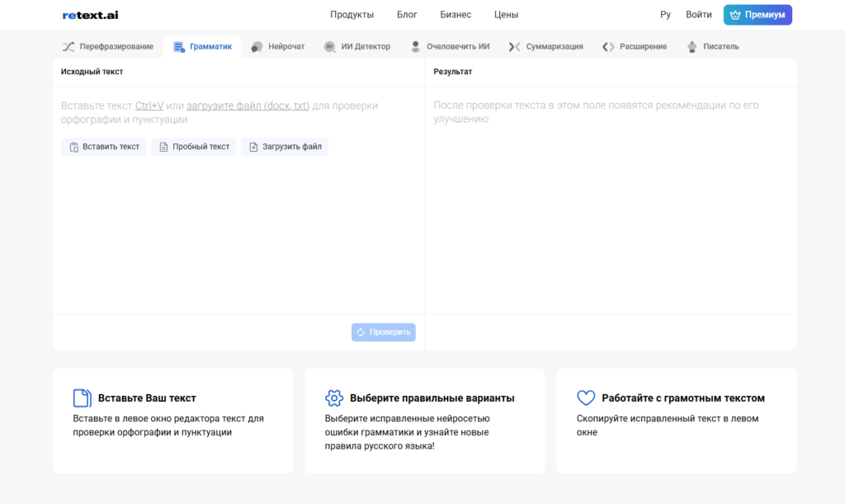Click the Расширение angle brackets icon
Screen dimensions: 845x504
(x=608, y=47)
